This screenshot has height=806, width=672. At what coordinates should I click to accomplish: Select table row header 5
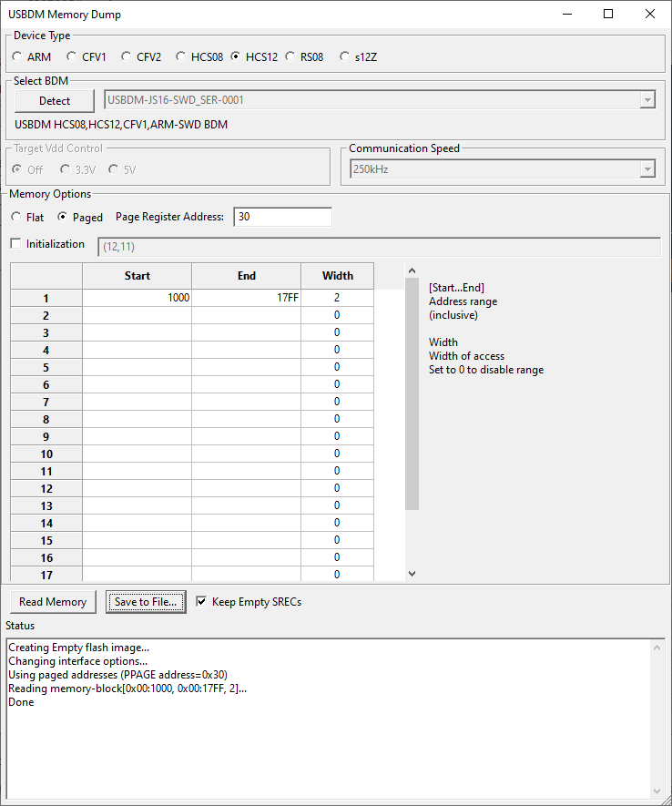46,368
